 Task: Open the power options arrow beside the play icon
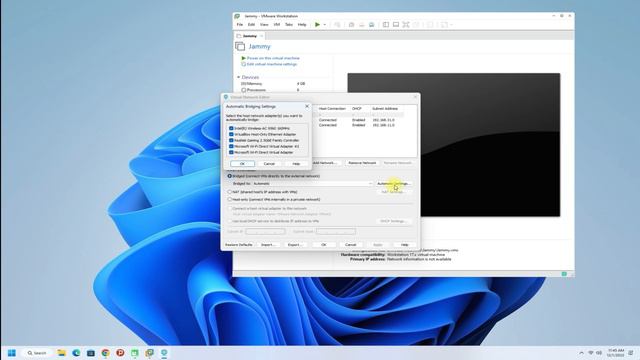pyautogui.click(x=325, y=24)
